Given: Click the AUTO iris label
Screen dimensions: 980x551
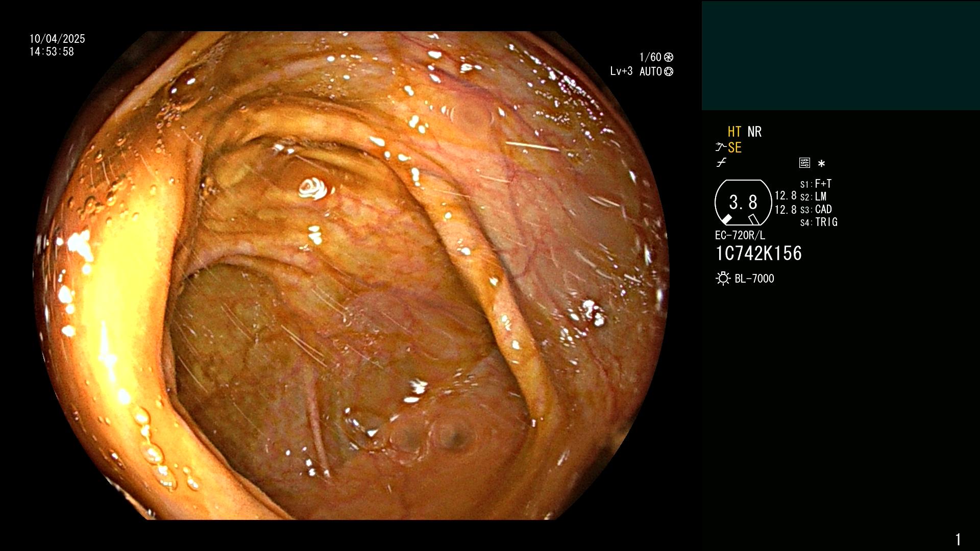Looking at the screenshot, I should tap(651, 71).
